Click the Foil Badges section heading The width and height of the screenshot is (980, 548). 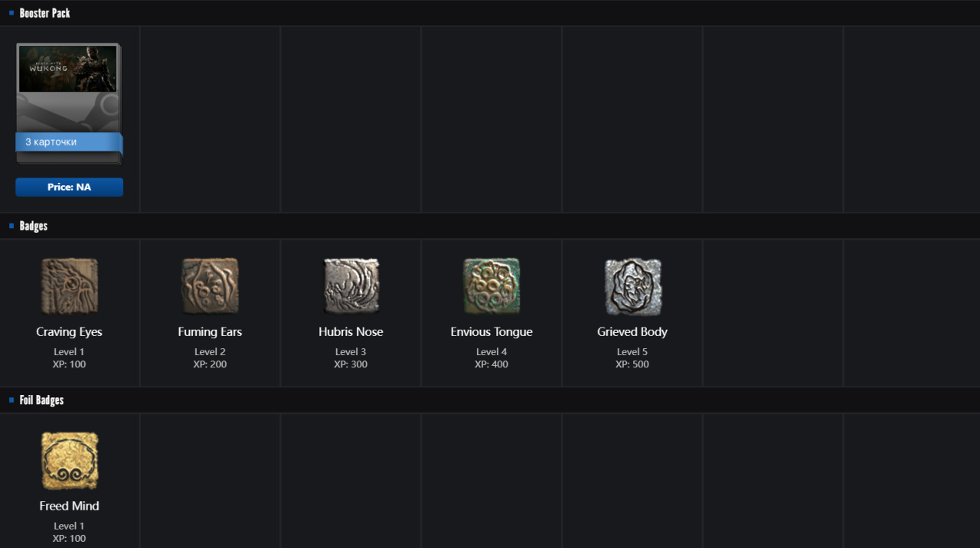click(41, 400)
